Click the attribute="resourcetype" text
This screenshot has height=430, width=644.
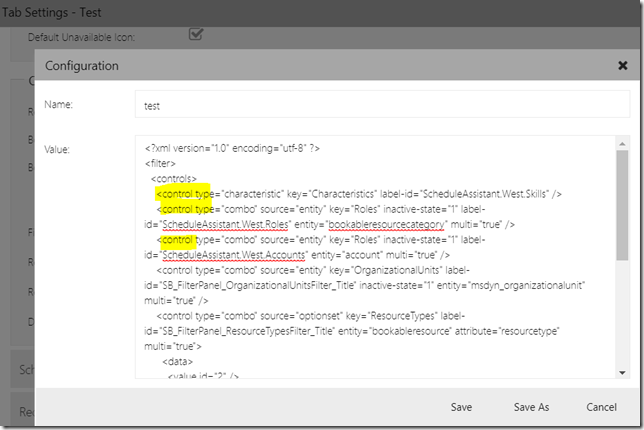tap(507, 331)
